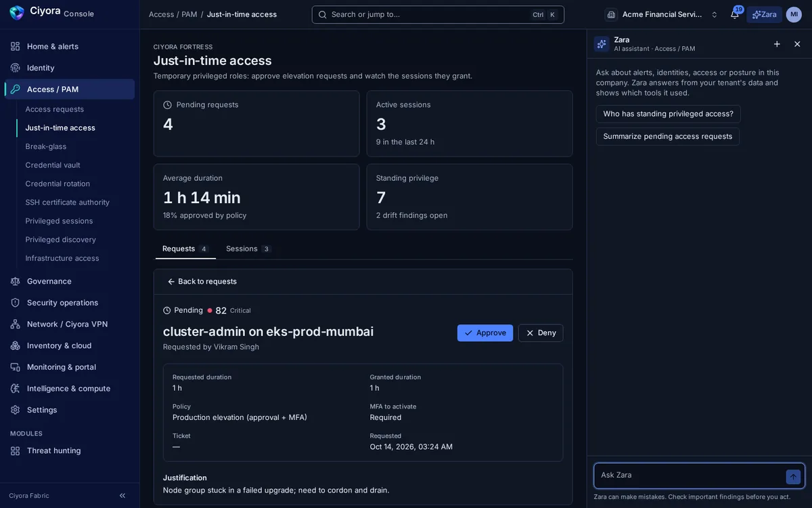Open the Pending requests stat card
The width and height of the screenshot is (812, 508).
point(256,124)
